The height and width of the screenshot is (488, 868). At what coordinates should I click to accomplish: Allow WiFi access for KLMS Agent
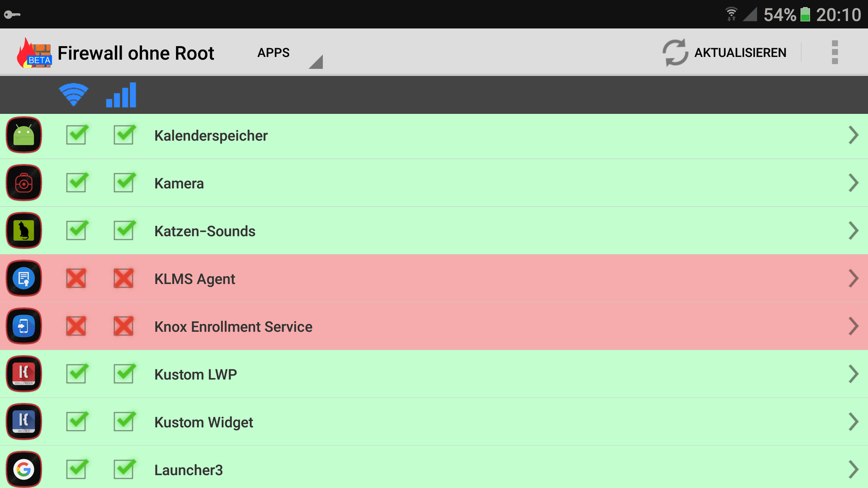(x=76, y=278)
